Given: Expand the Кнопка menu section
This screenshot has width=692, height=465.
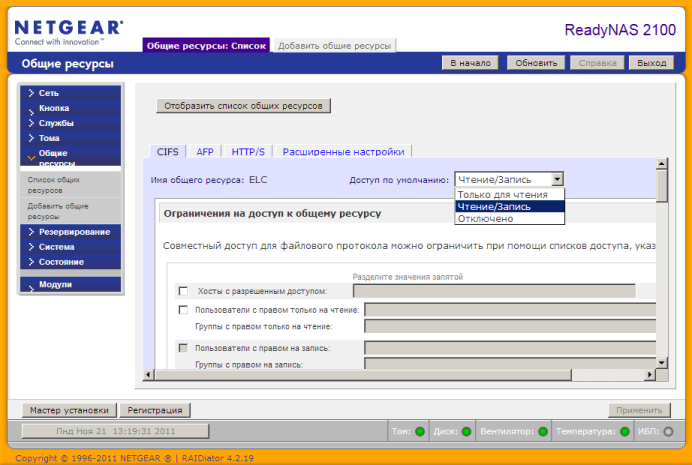Looking at the screenshot, I should pyautogui.click(x=70, y=109).
